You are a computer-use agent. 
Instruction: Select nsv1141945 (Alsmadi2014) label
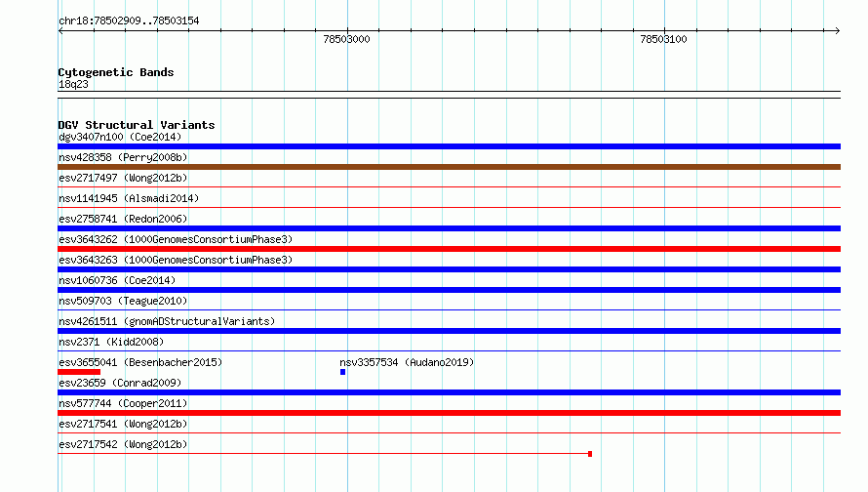point(129,198)
